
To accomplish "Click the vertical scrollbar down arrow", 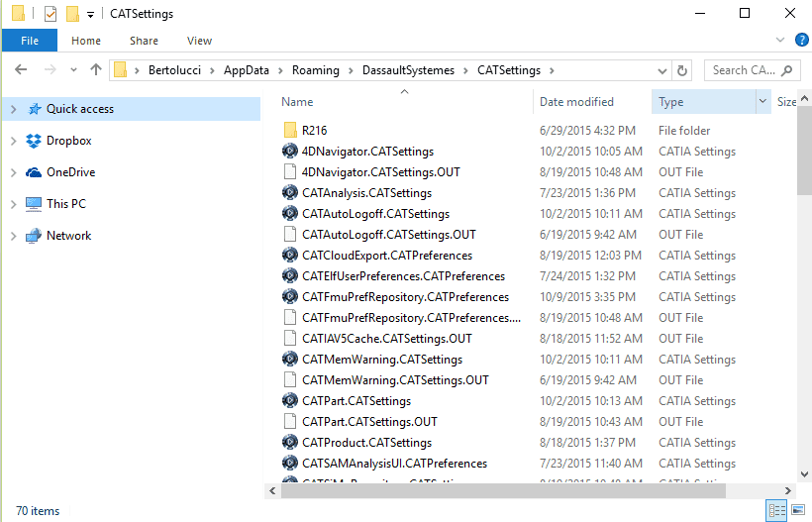I will click(x=804, y=473).
